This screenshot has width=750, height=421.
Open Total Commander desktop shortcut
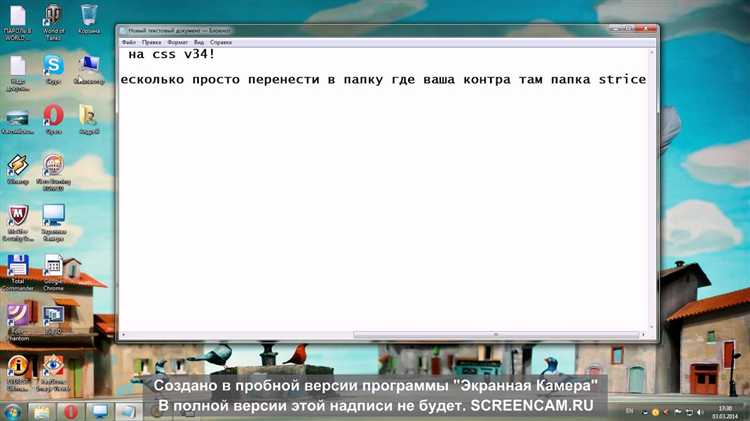pyautogui.click(x=17, y=268)
